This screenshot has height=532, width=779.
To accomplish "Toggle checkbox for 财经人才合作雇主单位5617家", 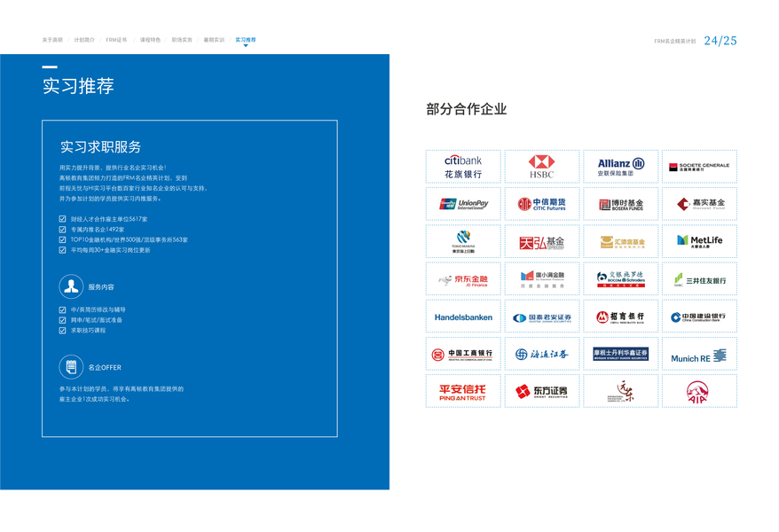I will [62, 219].
